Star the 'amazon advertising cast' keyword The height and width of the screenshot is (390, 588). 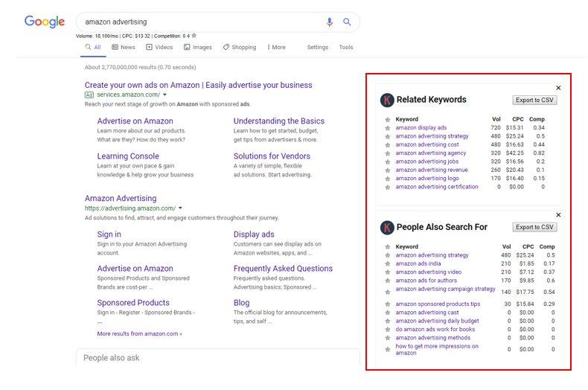[387, 313]
